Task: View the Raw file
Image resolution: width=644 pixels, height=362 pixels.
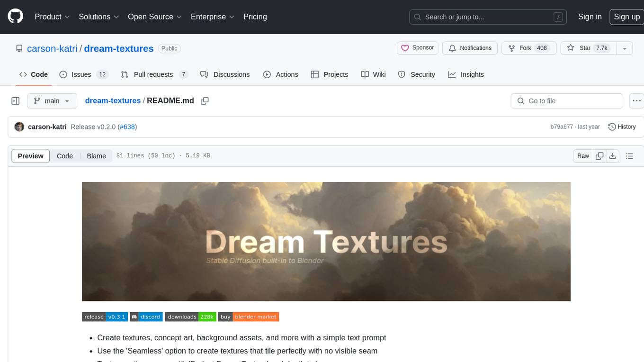Action: tap(583, 156)
